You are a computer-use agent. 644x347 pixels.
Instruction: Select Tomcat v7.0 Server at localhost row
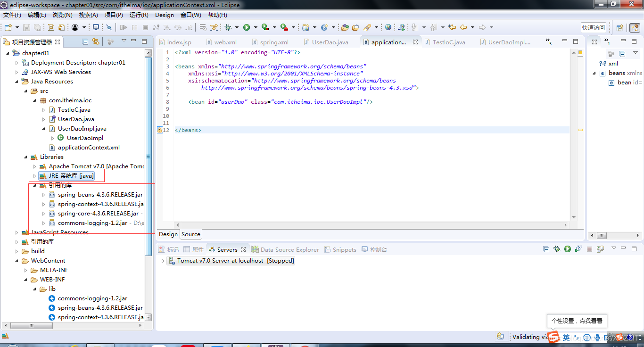pyautogui.click(x=231, y=261)
